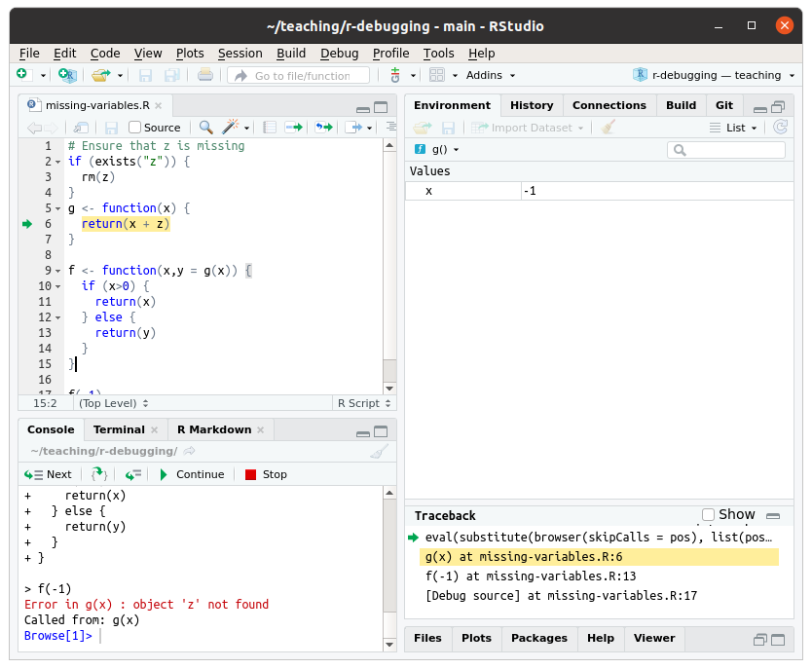Click the editor save document icon
The height and width of the screenshot is (669, 812).
[x=111, y=128]
